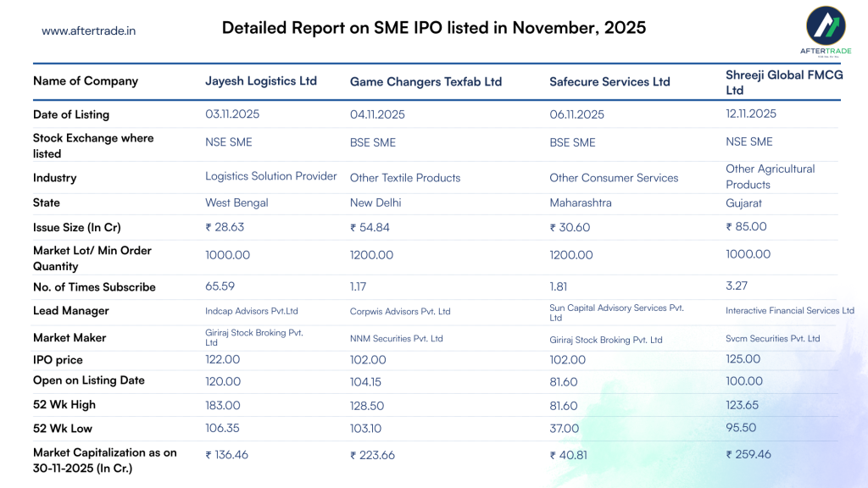The height and width of the screenshot is (488, 868).
Task: Click the 12.11.2025 listing date
Action: pos(750,114)
